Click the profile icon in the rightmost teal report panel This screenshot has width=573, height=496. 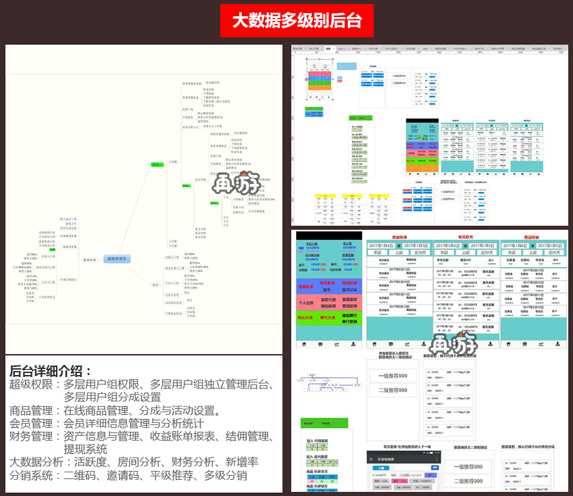pos(558,344)
